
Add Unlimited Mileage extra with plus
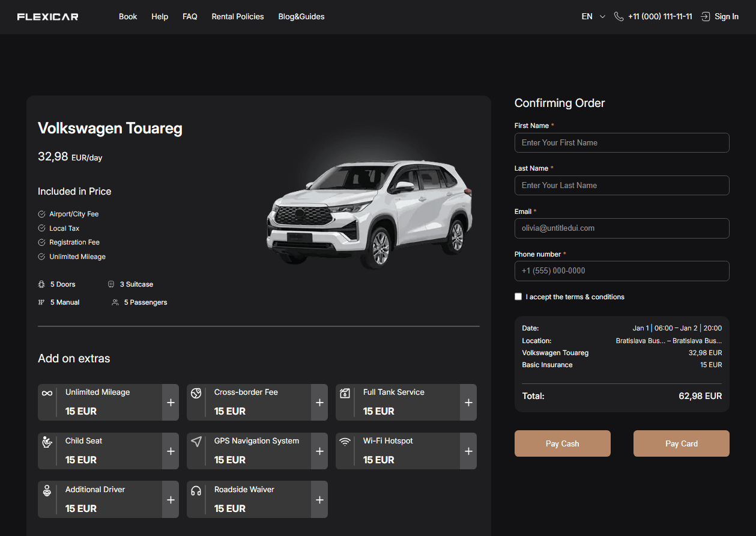point(171,403)
